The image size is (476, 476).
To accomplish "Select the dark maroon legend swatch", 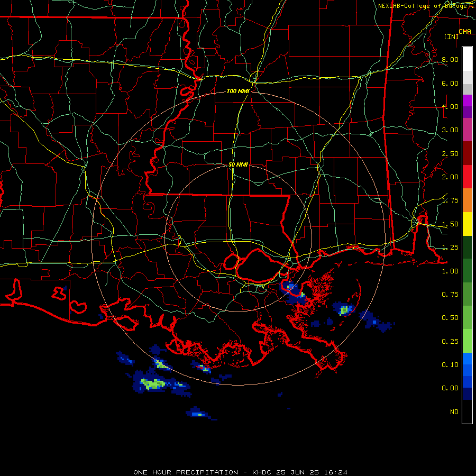I will pos(467,153).
